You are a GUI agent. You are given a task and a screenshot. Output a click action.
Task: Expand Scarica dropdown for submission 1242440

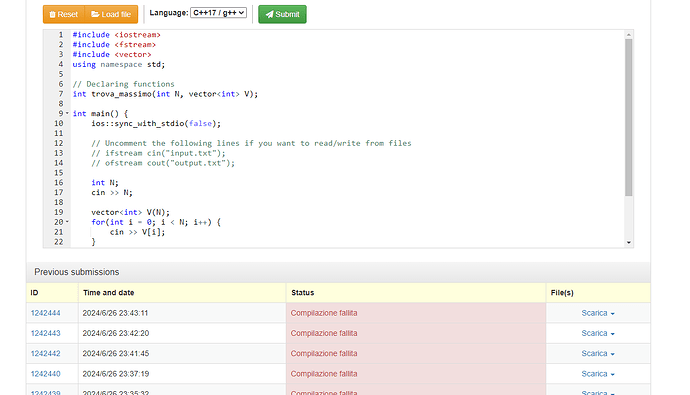pyautogui.click(x=598, y=374)
